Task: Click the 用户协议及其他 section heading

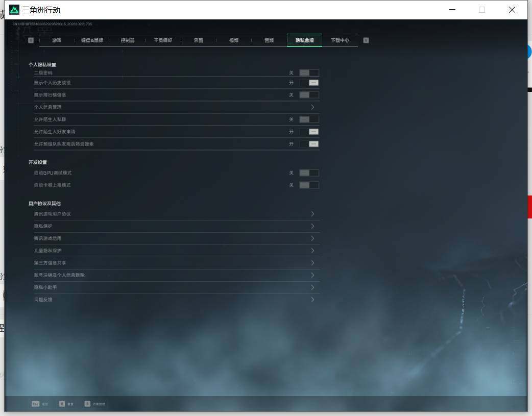Action: (44, 204)
